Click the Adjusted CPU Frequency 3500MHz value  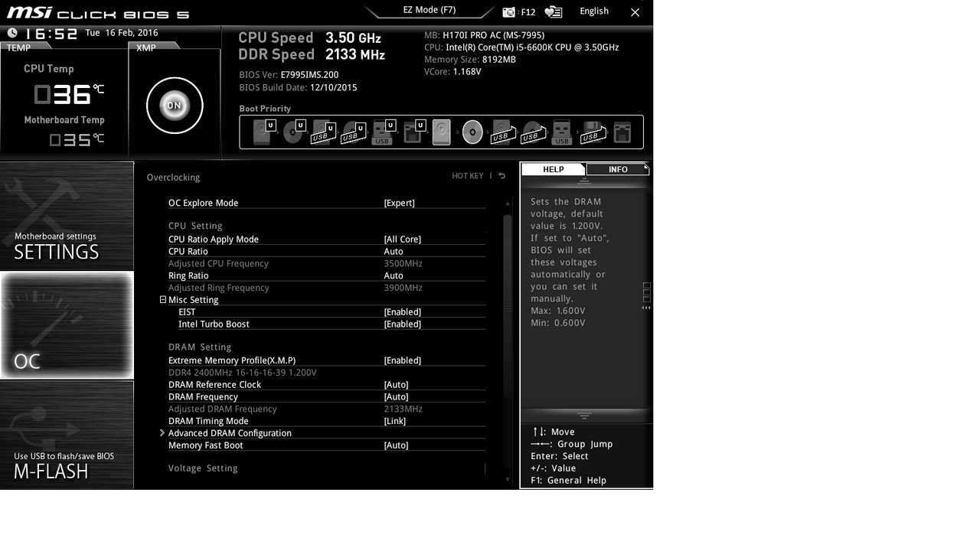tap(403, 264)
